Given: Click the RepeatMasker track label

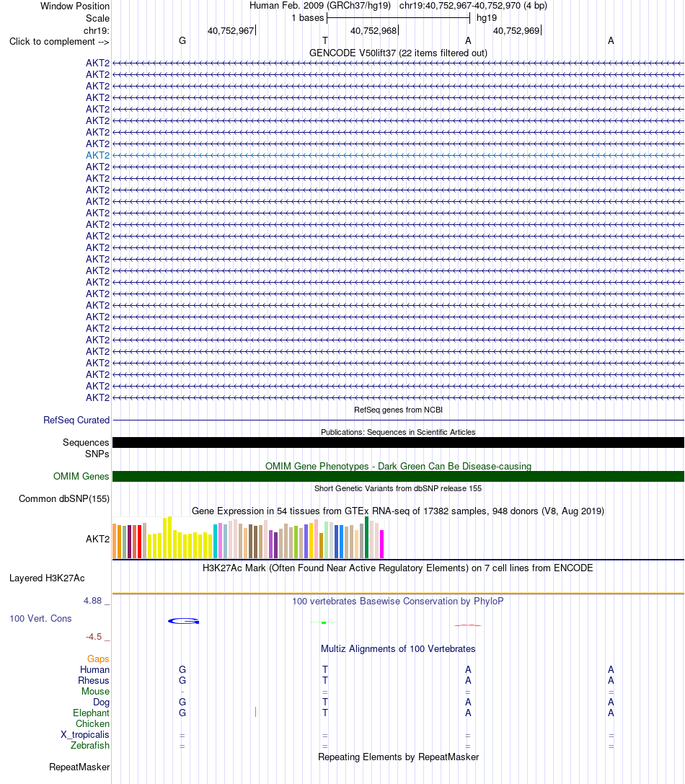Looking at the screenshot, I should click(x=79, y=767).
